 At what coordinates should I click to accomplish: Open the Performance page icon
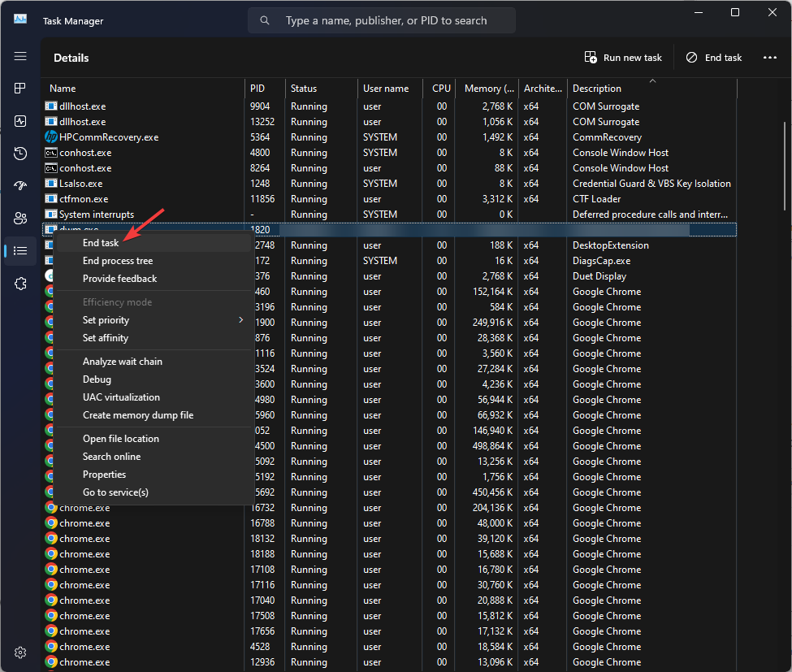click(x=20, y=121)
